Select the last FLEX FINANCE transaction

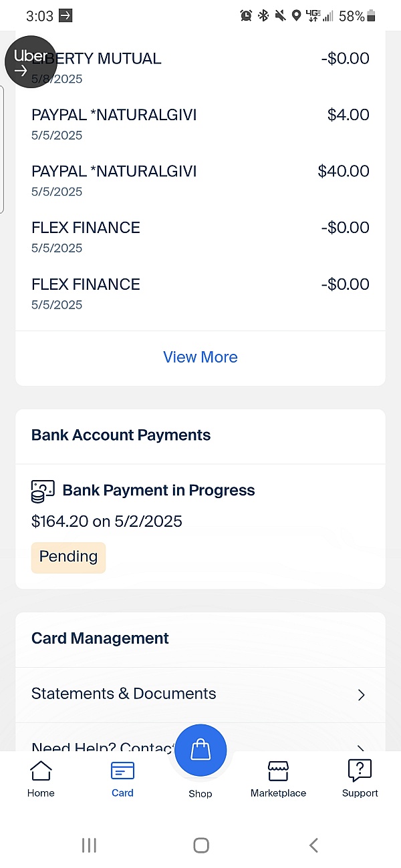pyautogui.click(x=200, y=293)
